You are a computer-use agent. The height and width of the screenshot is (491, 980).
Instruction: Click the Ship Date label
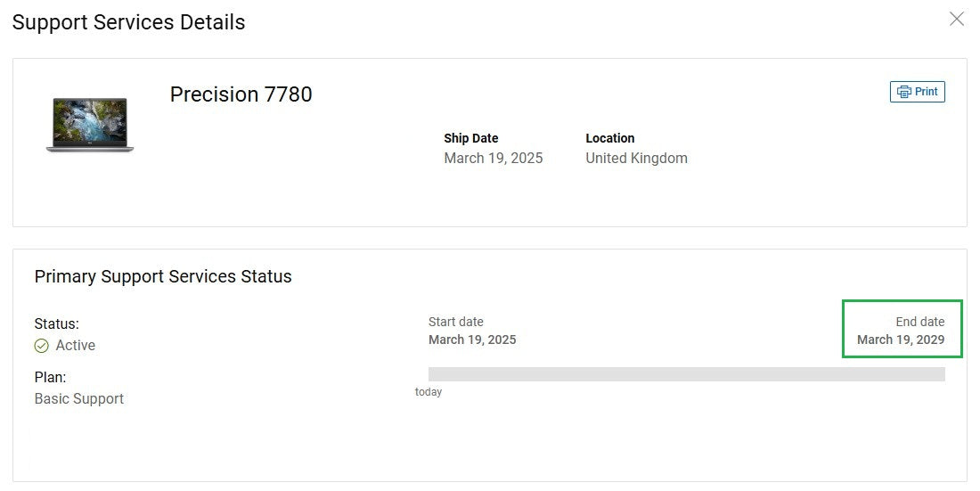(470, 138)
